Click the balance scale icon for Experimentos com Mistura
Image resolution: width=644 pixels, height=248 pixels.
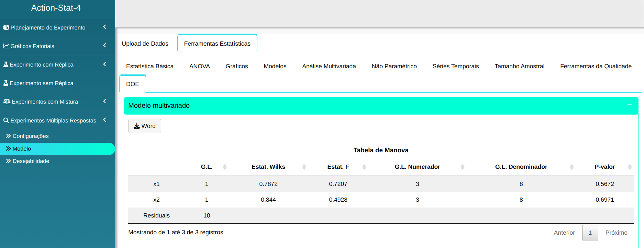pyautogui.click(x=7, y=102)
